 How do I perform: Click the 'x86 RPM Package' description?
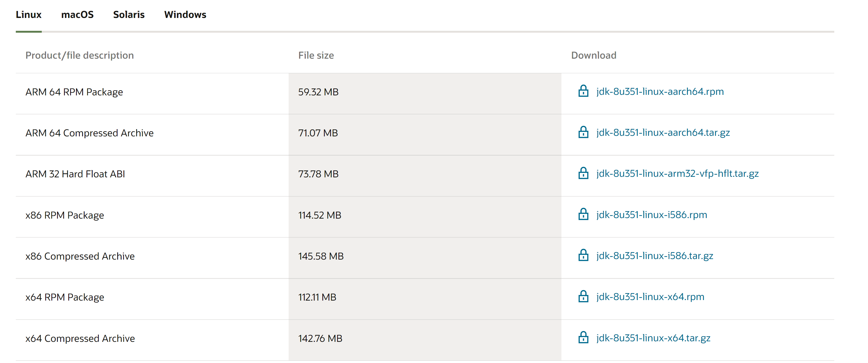coord(65,215)
